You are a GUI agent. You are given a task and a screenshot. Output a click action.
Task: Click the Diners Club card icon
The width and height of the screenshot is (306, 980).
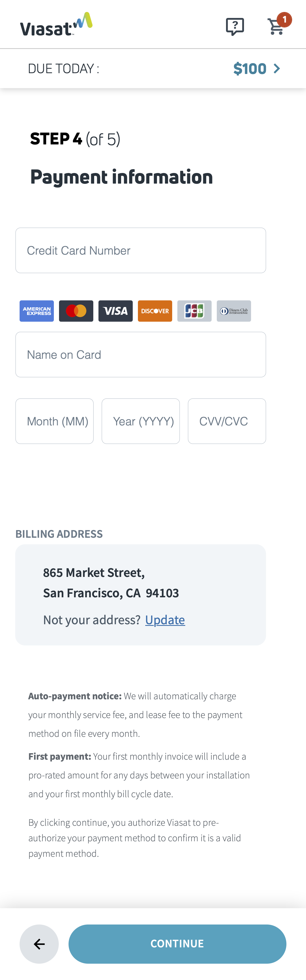(234, 311)
